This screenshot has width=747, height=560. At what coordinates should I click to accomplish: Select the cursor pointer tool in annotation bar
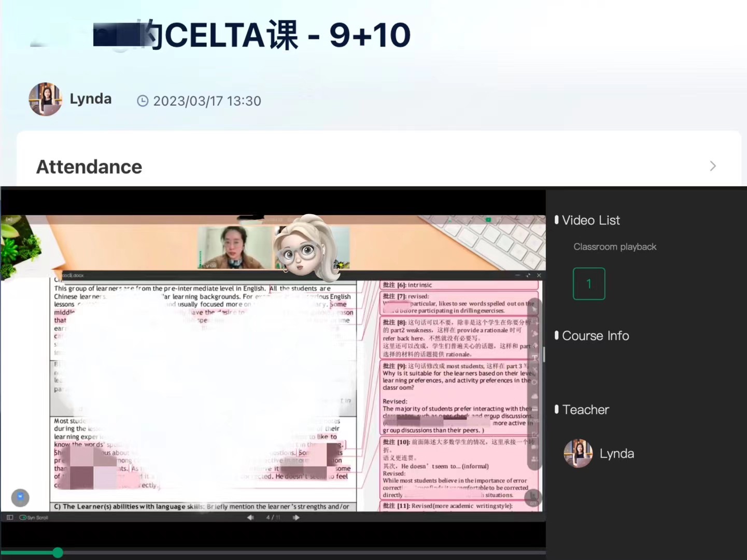click(535, 309)
